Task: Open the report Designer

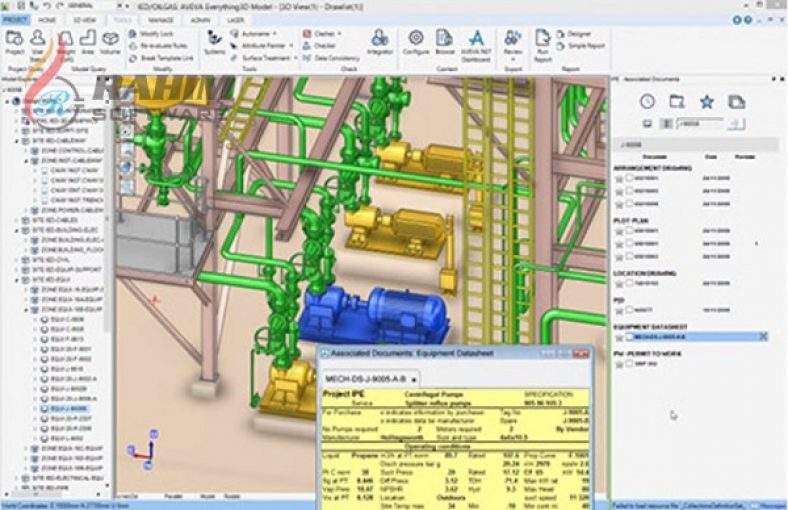Action: click(574, 34)
